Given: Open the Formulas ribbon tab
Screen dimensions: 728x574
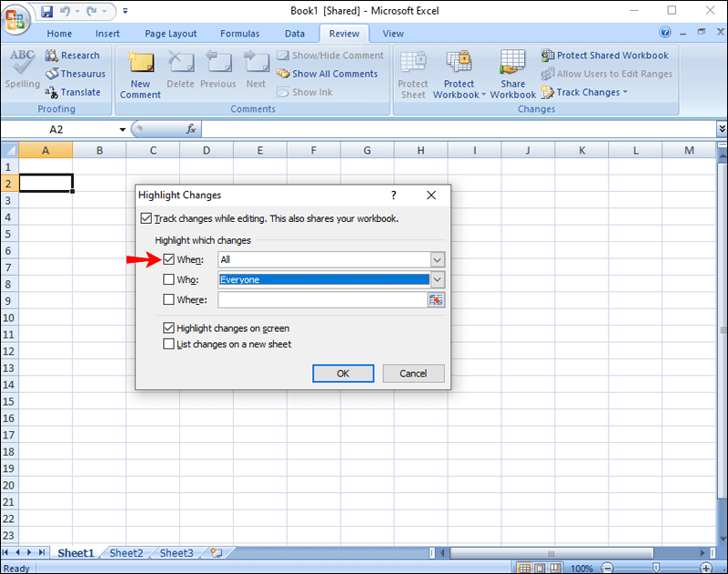Looking at the screenshot, I should point(239,34).
